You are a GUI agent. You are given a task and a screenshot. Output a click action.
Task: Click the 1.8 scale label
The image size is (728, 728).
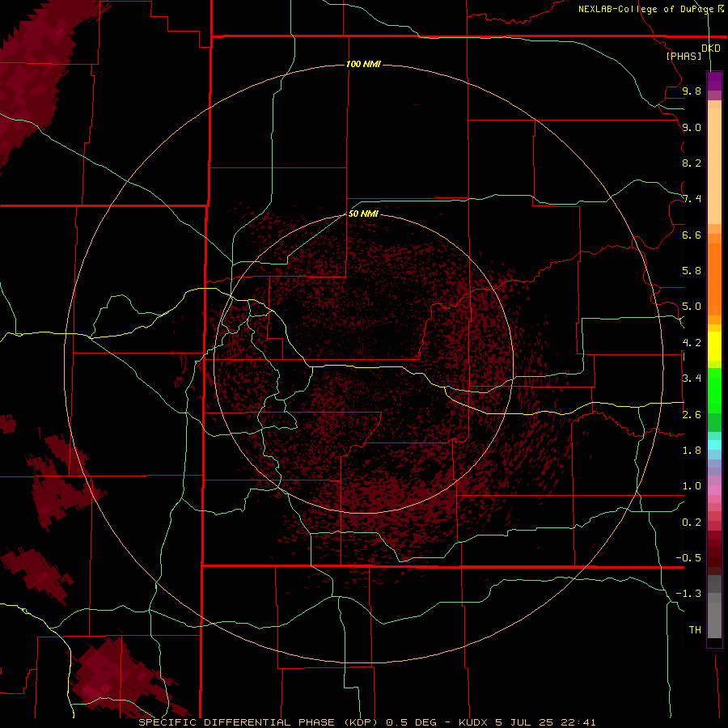[x=692, y=451]
